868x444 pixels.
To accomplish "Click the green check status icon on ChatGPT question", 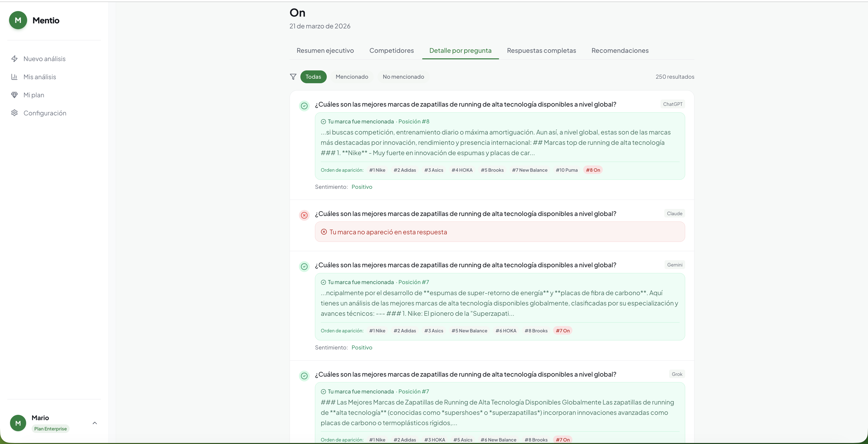I will coord(304,106).
